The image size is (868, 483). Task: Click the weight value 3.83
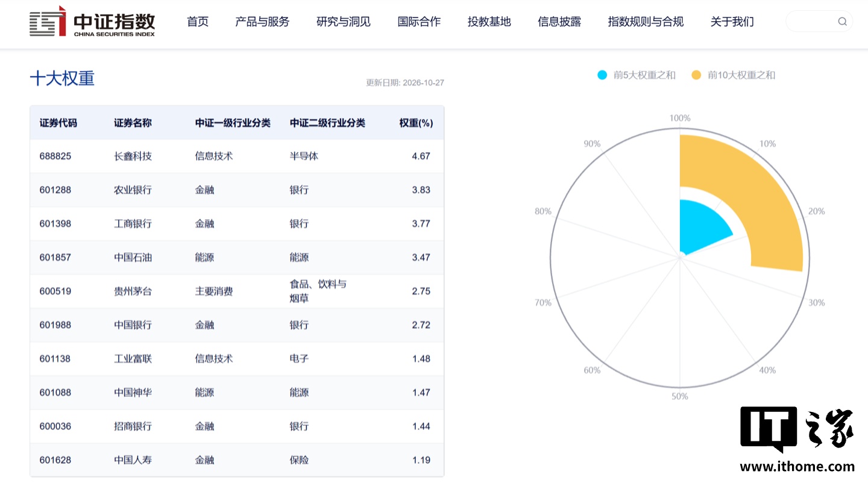coord(421,190)
